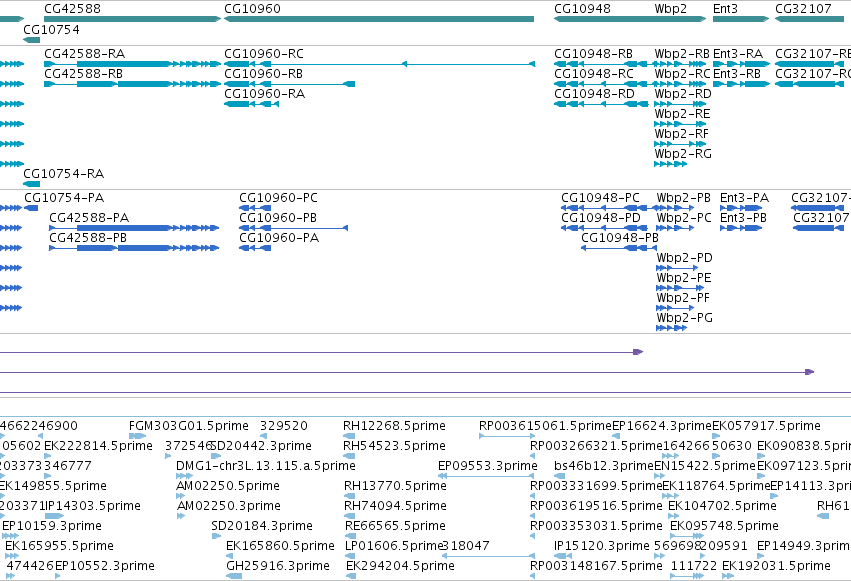Screen dimensions: 851x581
Task: Select transcript Ent3-RA
Action: [741, 64]
